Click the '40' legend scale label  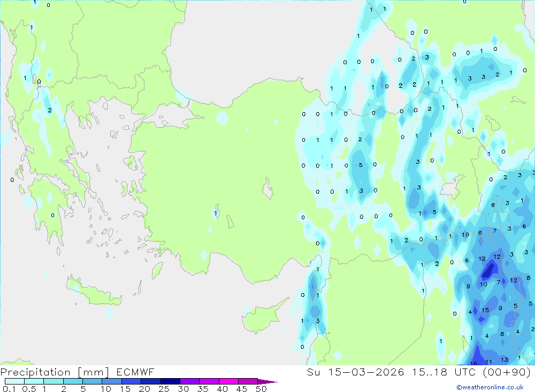click(x=222, y=389)
